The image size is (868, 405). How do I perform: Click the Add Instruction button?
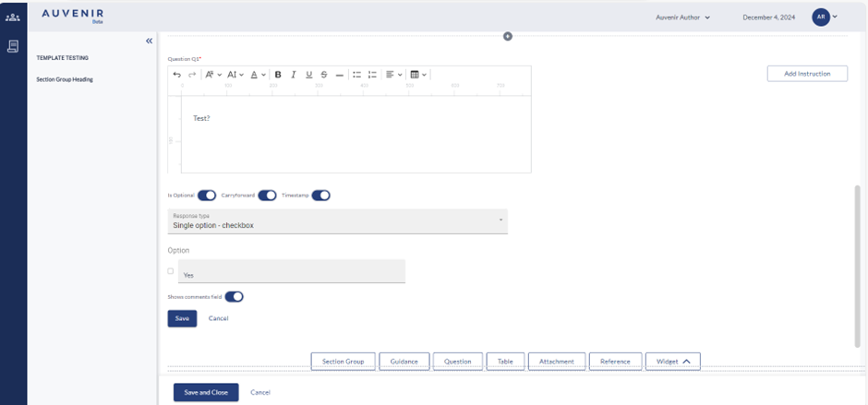807,74
